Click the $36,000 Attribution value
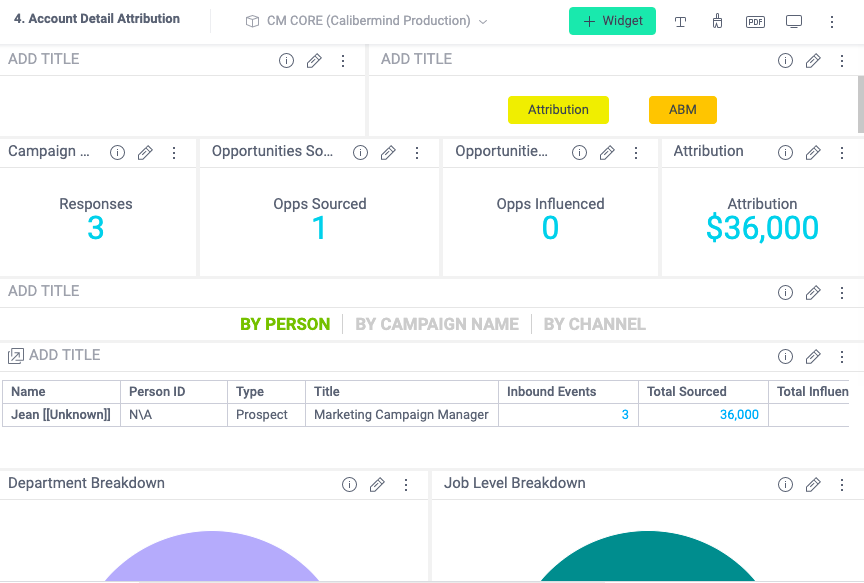The width and height of the screenshot is (864, 583). (x=762, y=228)
